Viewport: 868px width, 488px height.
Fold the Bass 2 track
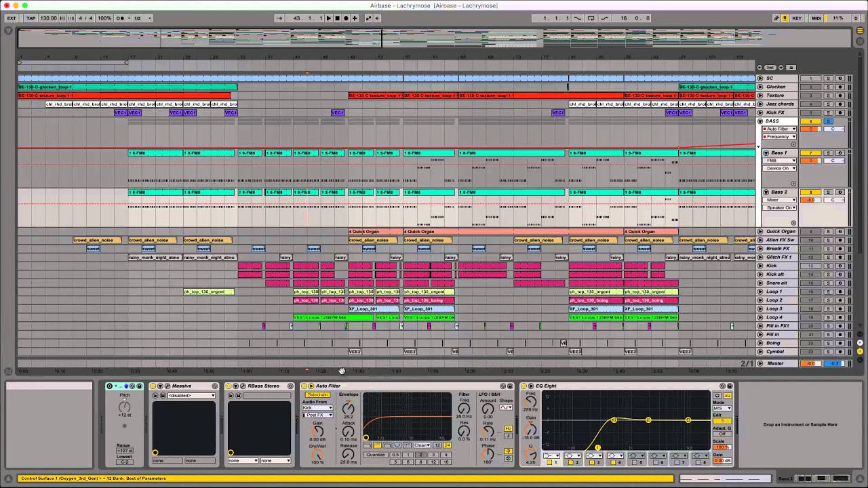(766, 192)
